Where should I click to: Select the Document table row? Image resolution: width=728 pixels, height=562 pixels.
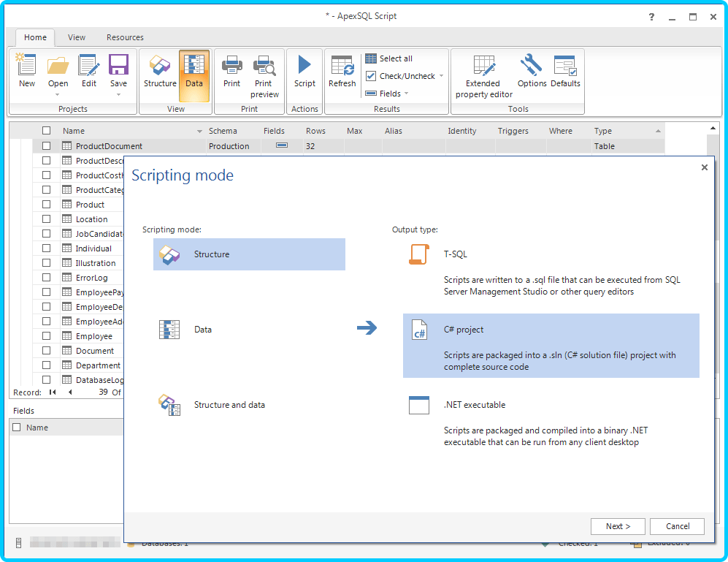(95, 351)
